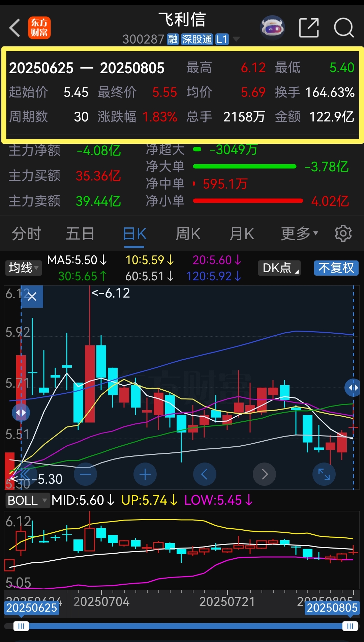Image resolution: width=364 pixels, height=642 pixels.
Task: Tap the 深股通 badge
Action: [197, 39]
